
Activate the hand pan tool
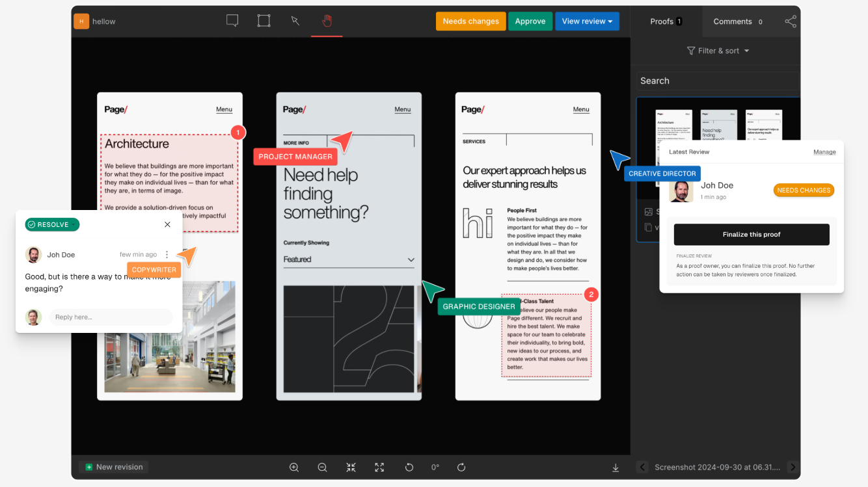[x=327, y=21]
